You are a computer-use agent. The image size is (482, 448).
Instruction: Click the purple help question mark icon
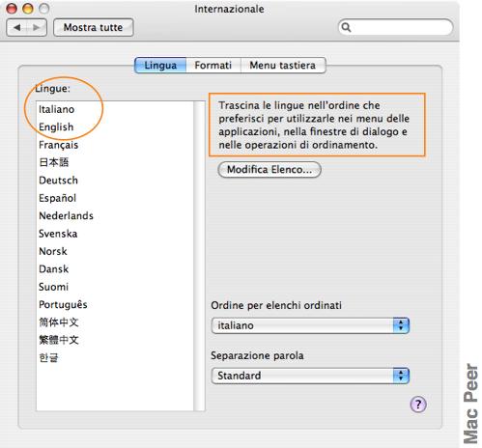(418, 405)
